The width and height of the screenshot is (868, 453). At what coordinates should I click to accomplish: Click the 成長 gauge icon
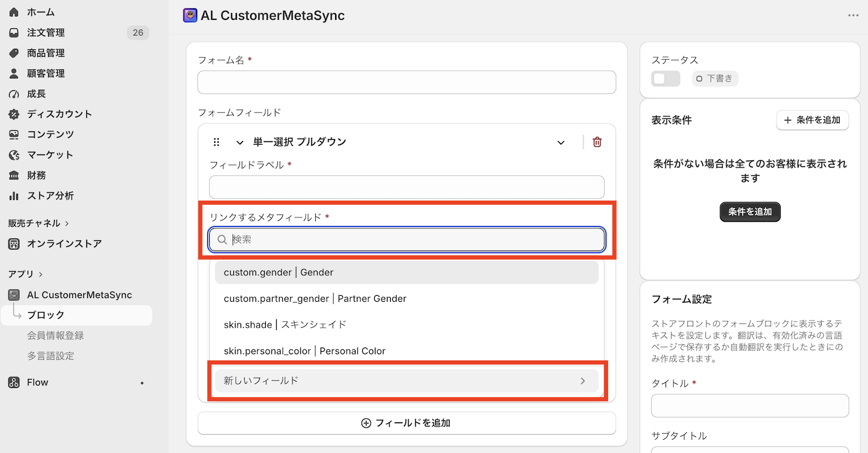click(14, 94)
